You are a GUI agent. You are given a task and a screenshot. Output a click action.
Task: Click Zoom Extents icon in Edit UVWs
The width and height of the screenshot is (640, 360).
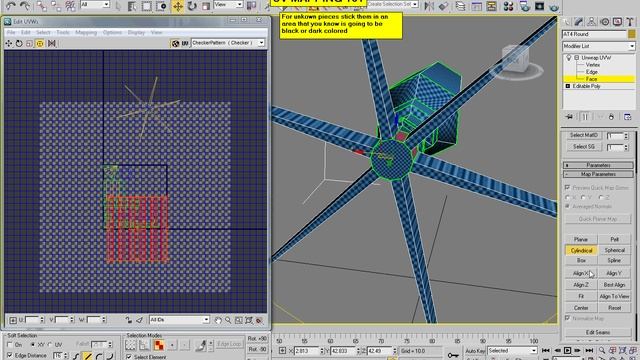tap(249, 320)
